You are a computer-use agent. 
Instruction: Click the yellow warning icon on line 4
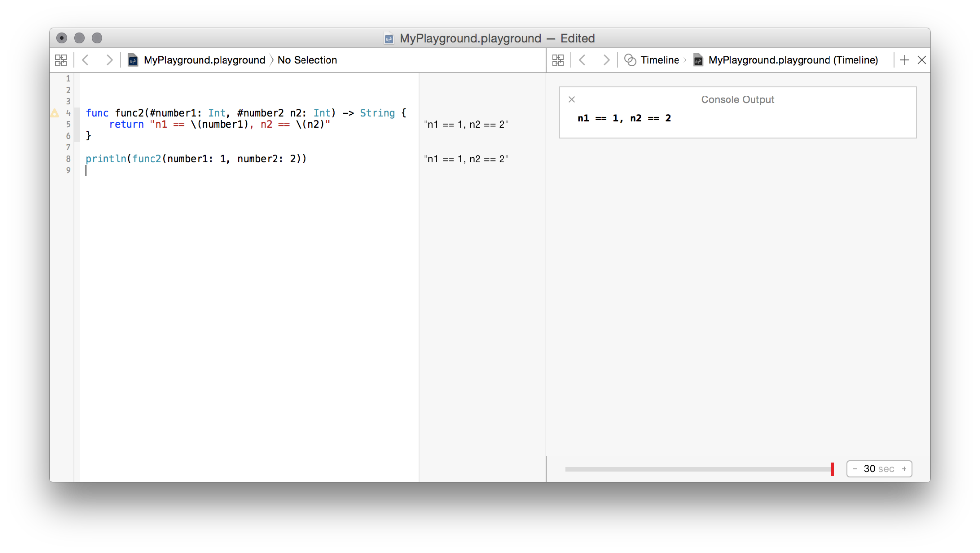coord(55,113)
